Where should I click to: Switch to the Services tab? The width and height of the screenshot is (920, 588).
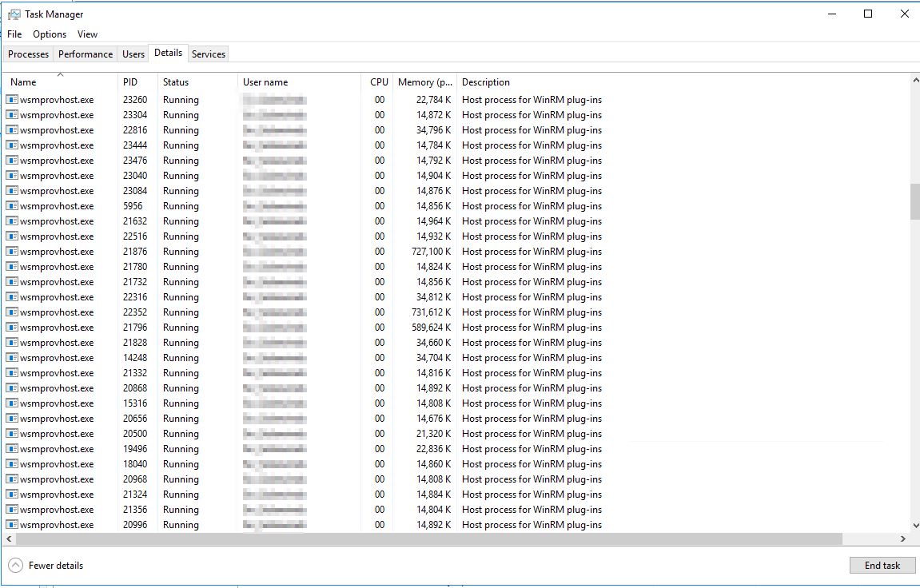[x=209, y=54]
